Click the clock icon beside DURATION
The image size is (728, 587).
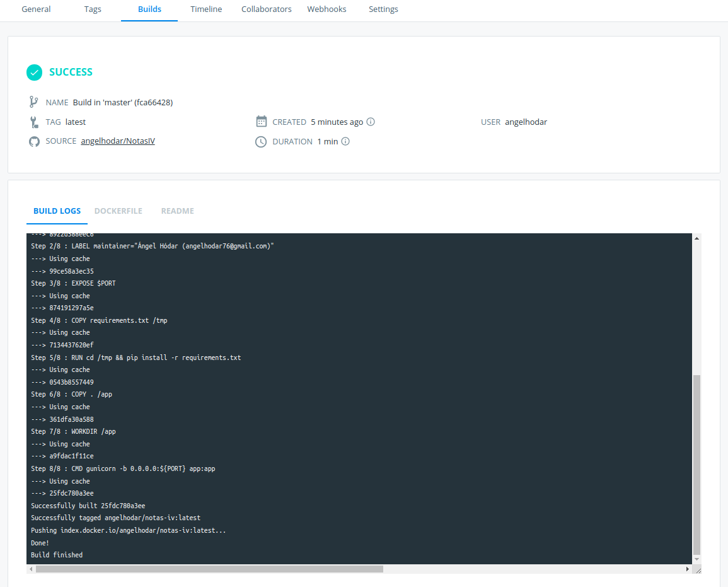[261, 142]
